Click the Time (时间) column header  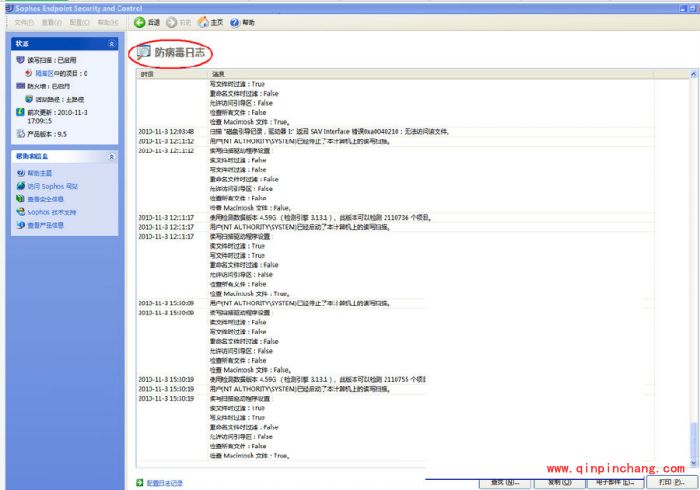tap(172, 74)
